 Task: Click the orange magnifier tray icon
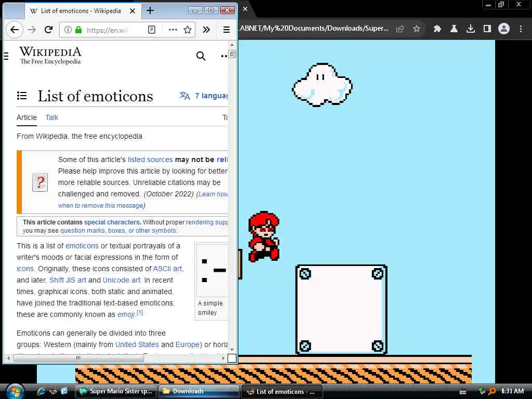pyautogui.click(x=491, y=392)
